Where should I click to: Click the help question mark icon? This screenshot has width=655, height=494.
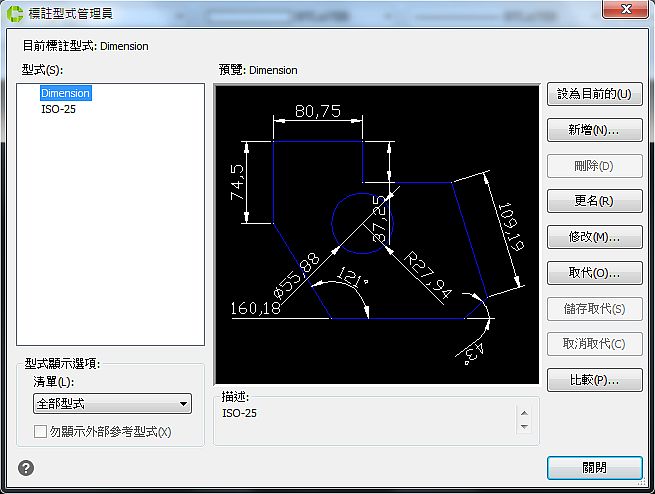point(26,468)
